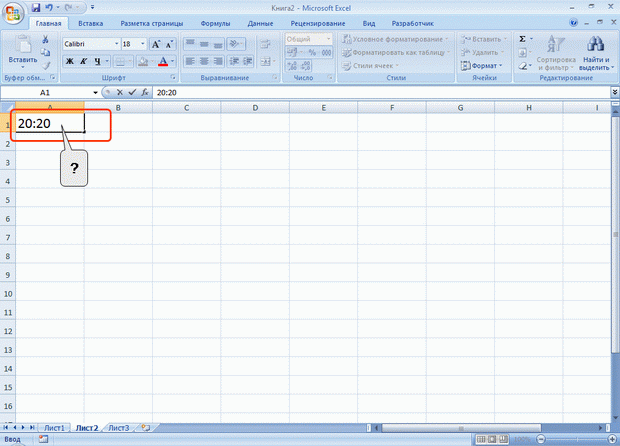Expand the font color palette arrow
Screen dimensions: 620x446
(x=172, y=61)
